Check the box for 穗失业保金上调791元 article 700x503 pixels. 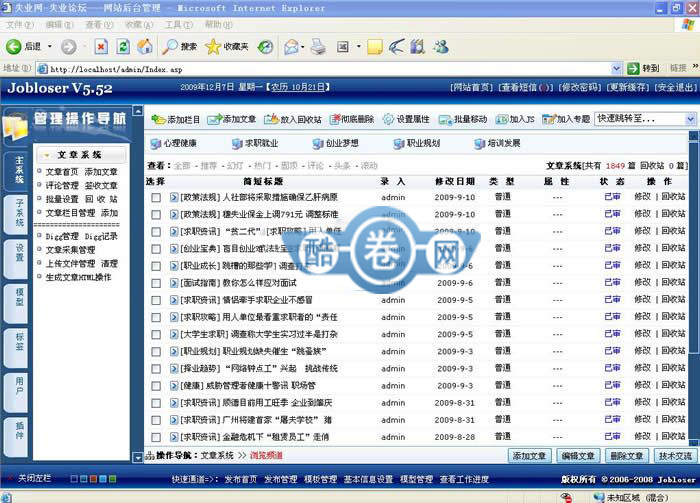point(156,215)
